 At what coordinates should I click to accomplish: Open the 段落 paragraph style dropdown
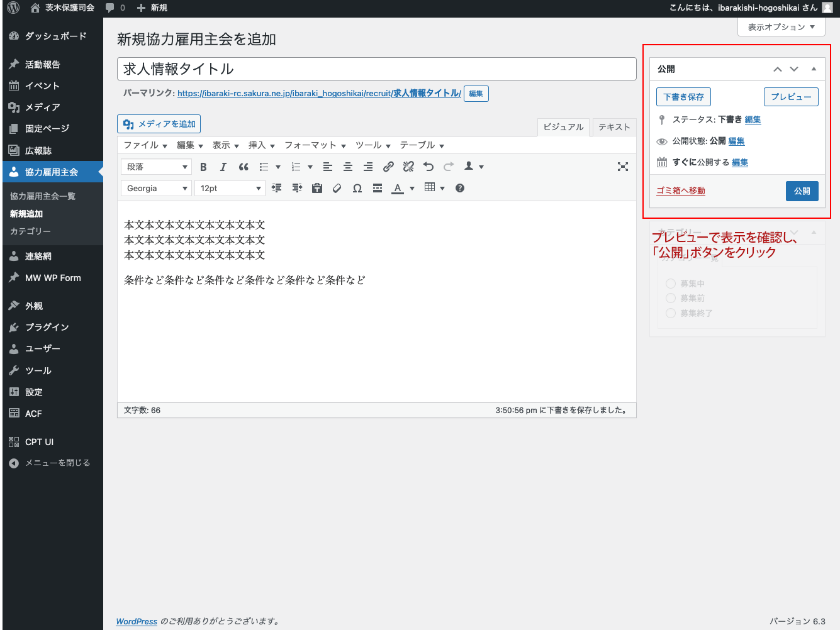tap(155, 166)
